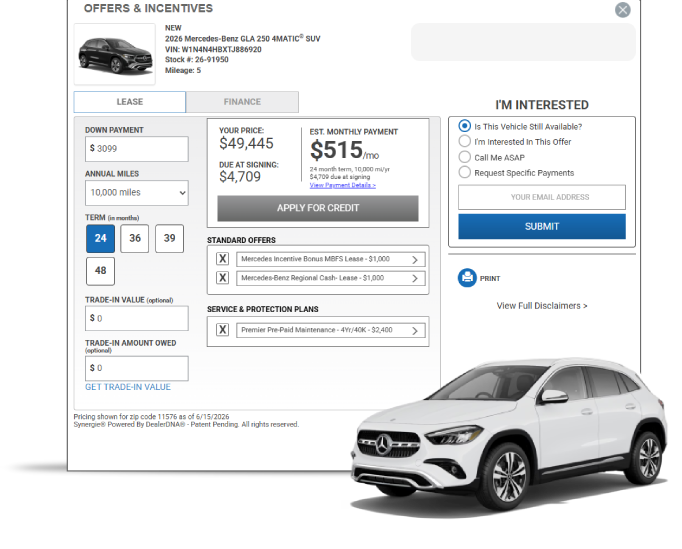Click the View Payment Details link

pyautogui.click(x=343, y=185)
